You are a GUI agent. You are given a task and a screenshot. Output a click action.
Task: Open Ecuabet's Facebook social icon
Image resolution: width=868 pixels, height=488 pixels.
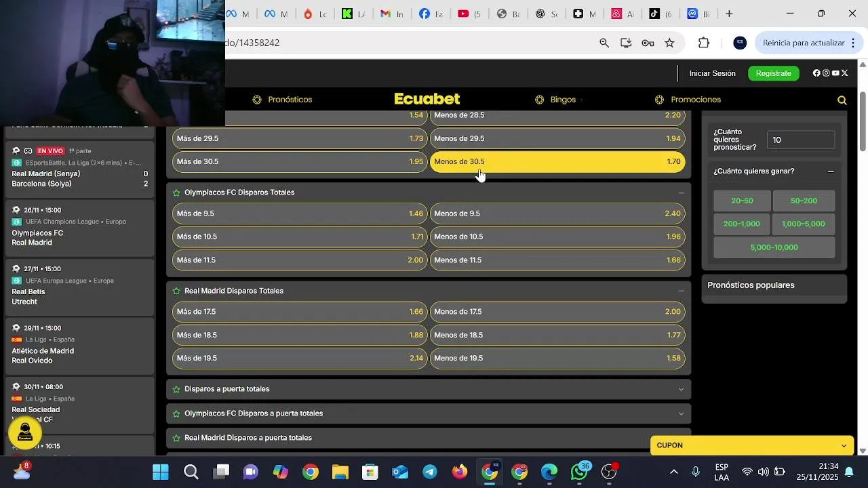point(816,73)
